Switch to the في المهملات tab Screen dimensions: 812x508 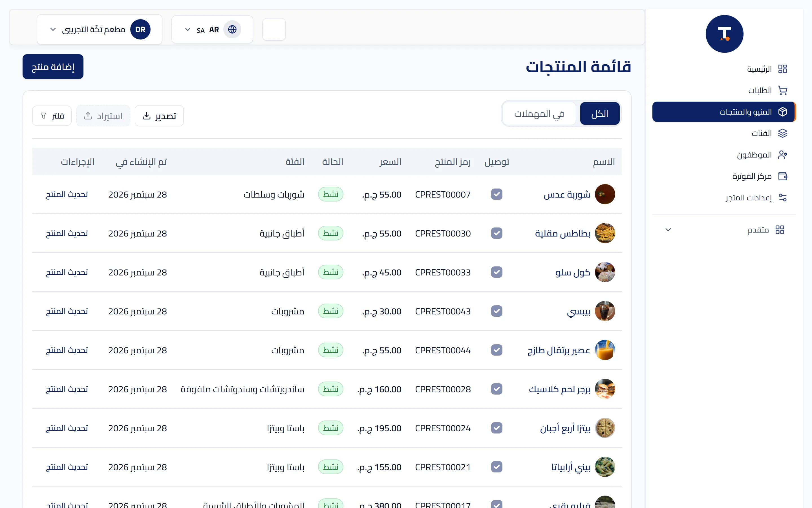click(539, 114)
